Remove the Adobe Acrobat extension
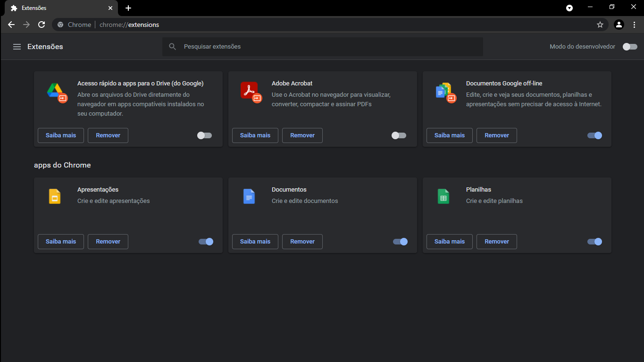 coord(302,135)
